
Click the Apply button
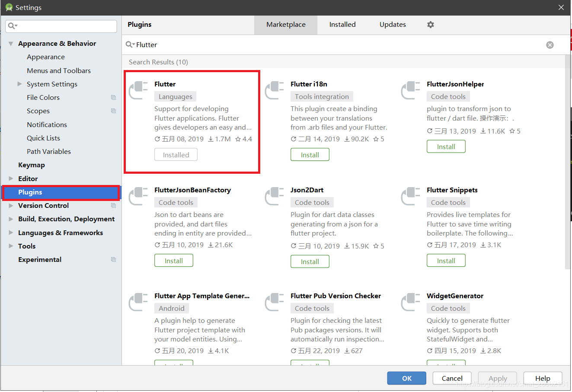point(498,378)
